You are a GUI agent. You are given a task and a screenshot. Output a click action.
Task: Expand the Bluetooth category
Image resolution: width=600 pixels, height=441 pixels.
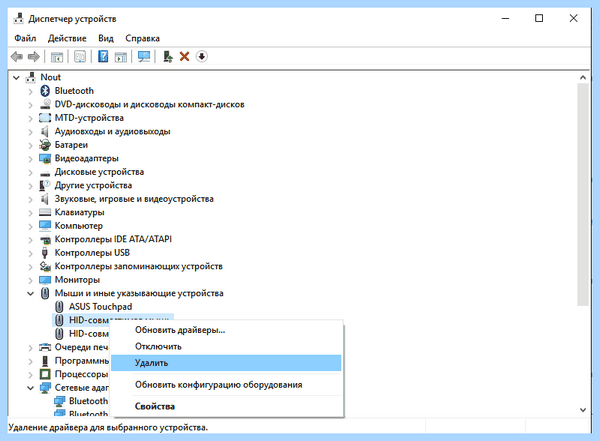[31, 91]
